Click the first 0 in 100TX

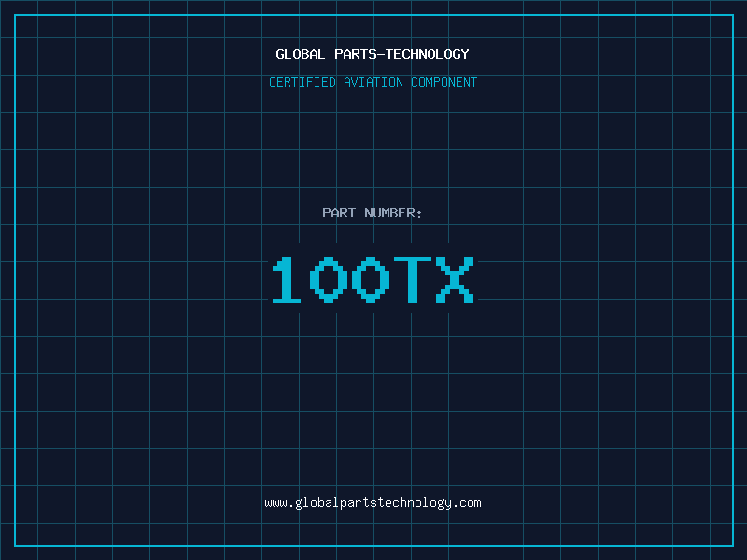coord(329,280)
